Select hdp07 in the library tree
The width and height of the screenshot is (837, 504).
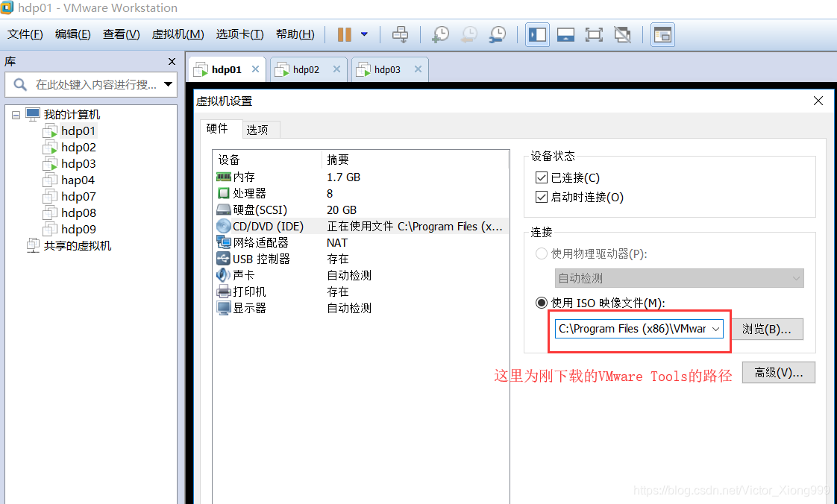[78, 196]
